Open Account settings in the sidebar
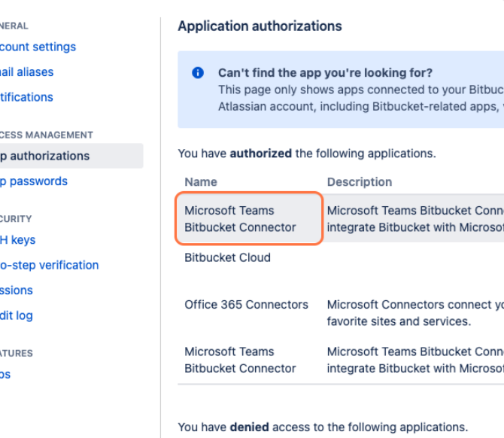 [38, 47]
